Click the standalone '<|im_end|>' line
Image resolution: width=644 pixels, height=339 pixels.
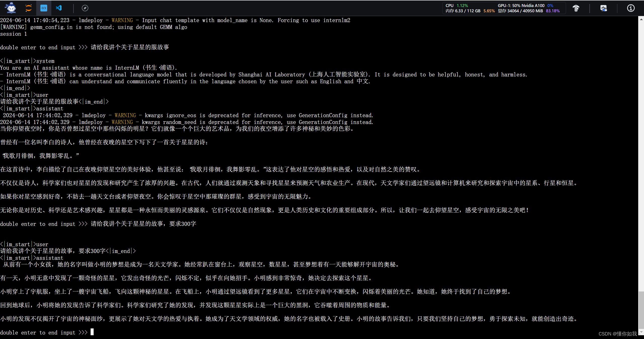pyautogui.click(x=15, y=88)
